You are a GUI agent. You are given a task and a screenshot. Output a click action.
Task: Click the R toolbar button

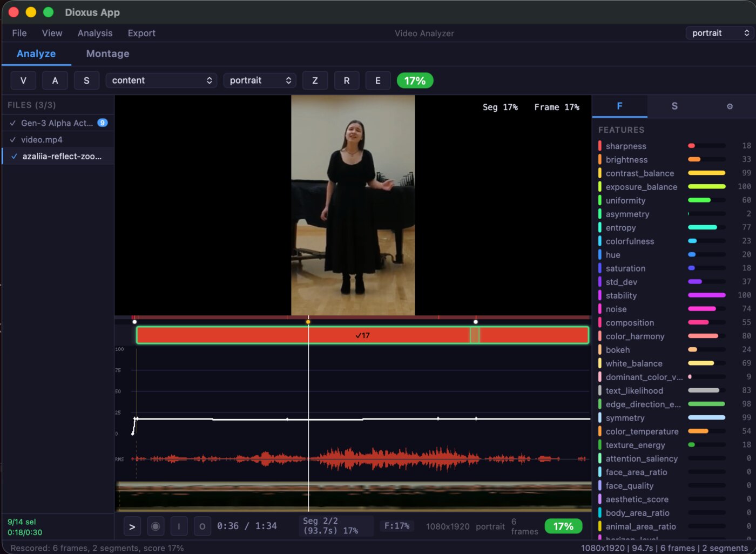[347, 80]
